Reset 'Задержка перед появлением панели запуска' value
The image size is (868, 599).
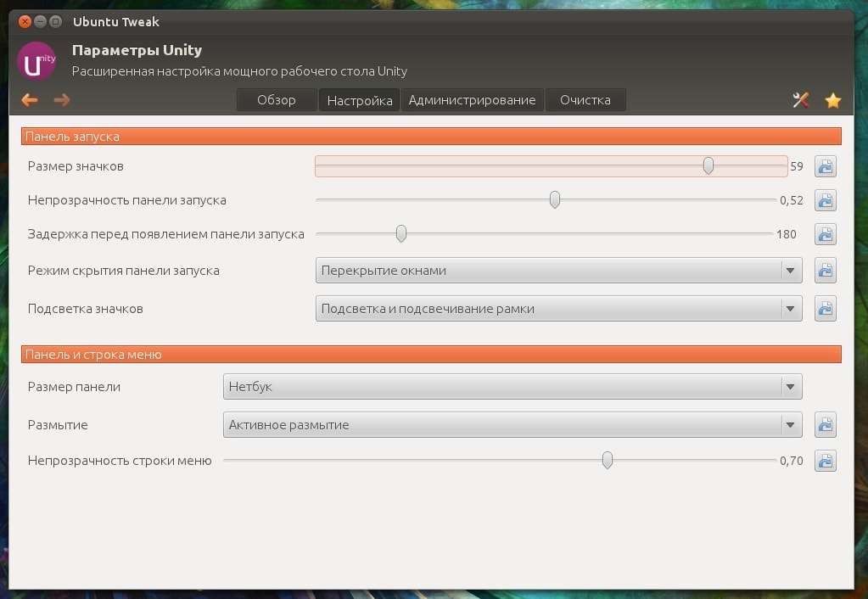coord(825,234)
